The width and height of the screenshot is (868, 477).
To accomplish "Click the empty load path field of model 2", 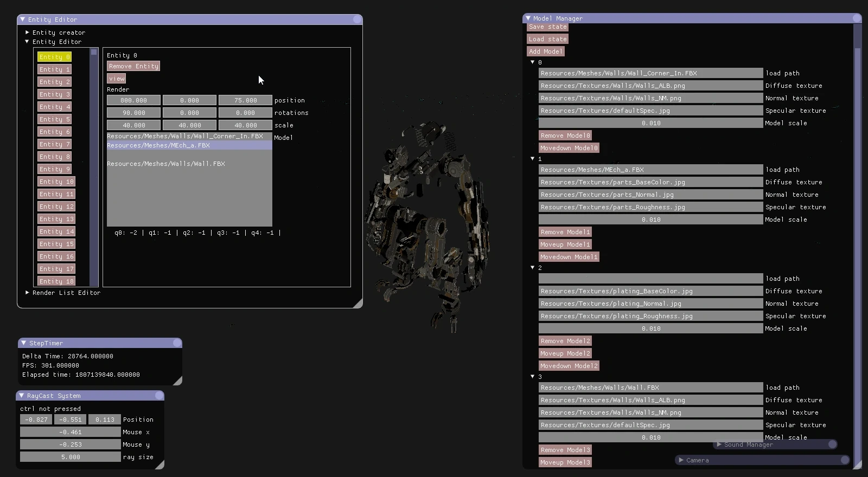I will [650, 279].
